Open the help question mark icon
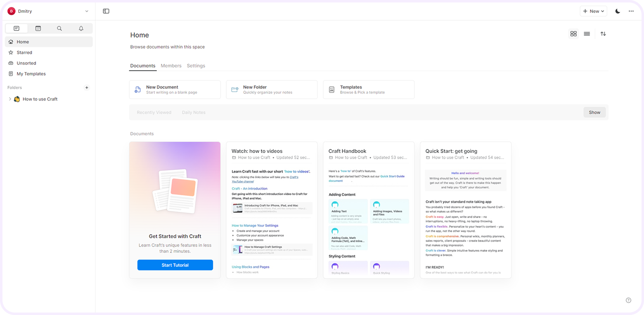This screenshot has width=644, height=315. pyautogui.click(x=628, y=300)
